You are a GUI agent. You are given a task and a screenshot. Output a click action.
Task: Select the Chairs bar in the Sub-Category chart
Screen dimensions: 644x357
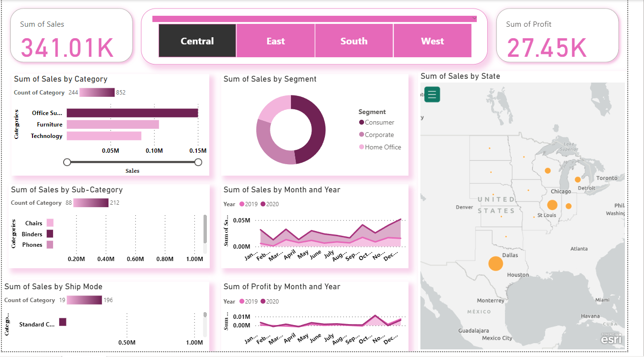pos(50,222)
